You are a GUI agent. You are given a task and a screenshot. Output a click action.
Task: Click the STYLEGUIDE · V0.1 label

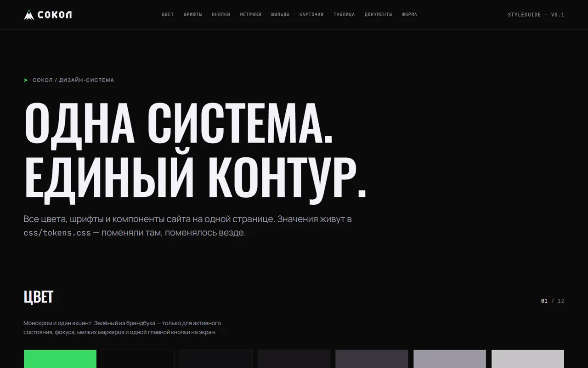click(536, 15)
